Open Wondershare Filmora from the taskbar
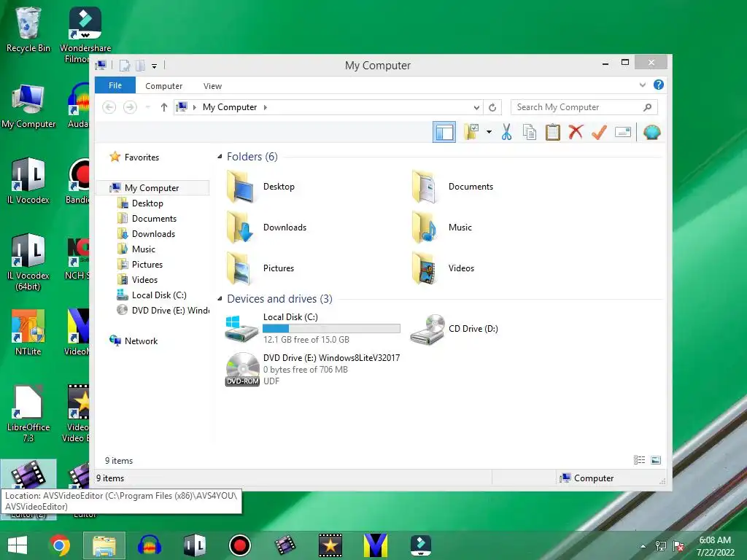The height and width of the screenshot is (560, 747). tap(421, 545)
